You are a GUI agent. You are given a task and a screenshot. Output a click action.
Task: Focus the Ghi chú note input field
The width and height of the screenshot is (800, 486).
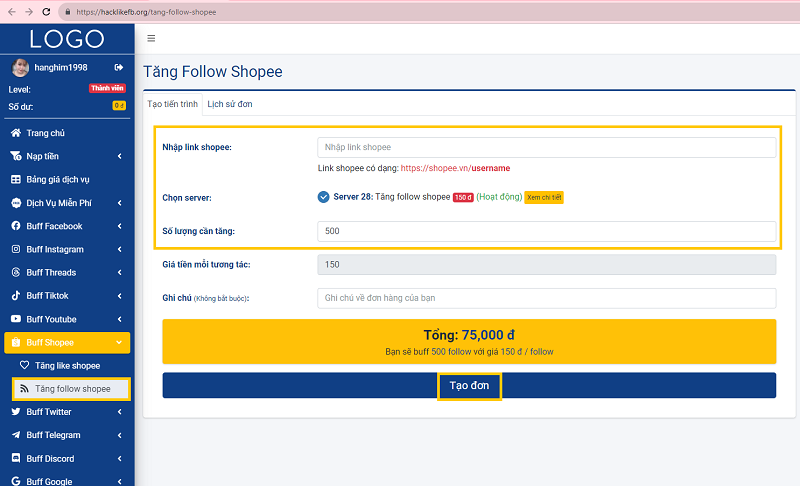(546, 298)
